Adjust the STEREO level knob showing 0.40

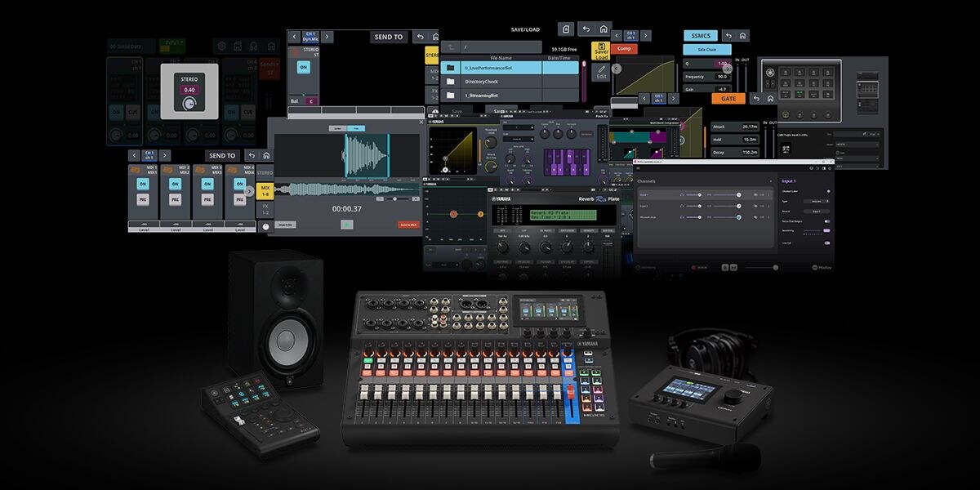pos(190,105)
